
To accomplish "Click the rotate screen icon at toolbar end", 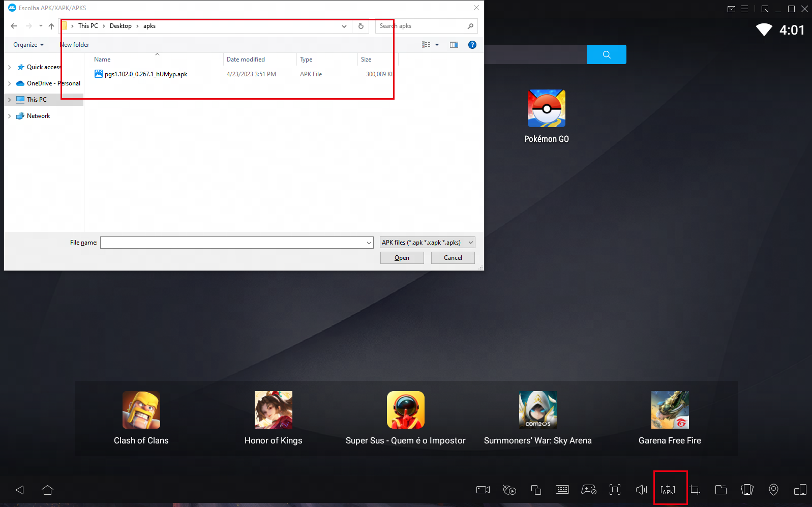I will 800,490.
